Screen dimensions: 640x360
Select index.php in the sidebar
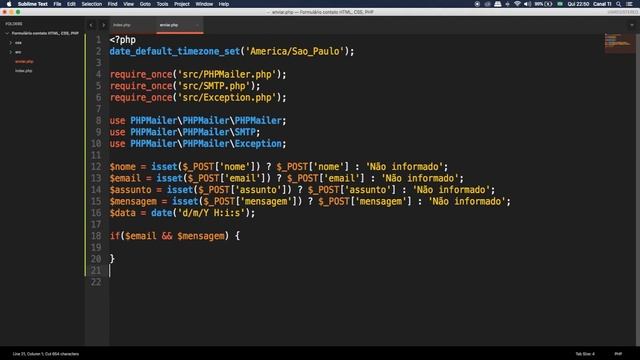24,71
